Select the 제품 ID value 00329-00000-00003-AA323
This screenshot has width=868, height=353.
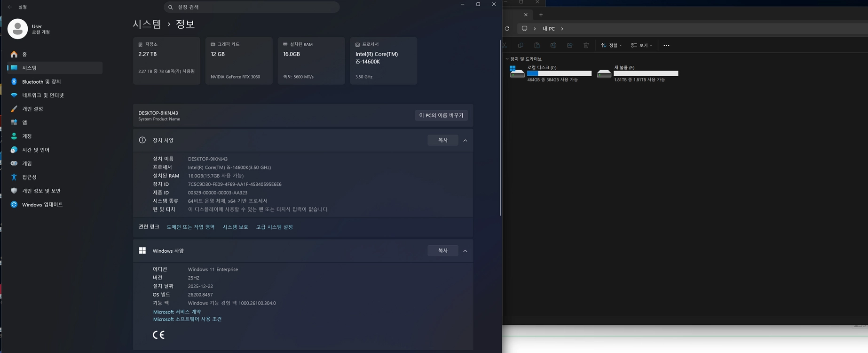click(x=218, y=193)
